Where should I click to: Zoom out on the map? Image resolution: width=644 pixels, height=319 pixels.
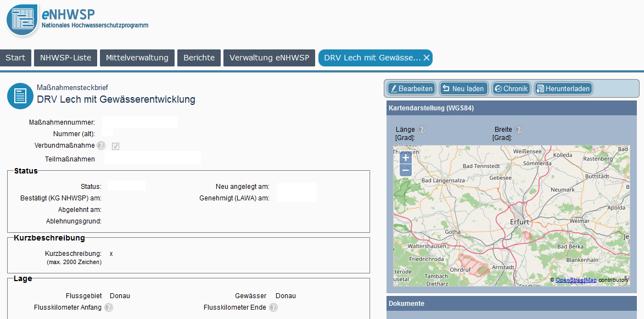406,170
